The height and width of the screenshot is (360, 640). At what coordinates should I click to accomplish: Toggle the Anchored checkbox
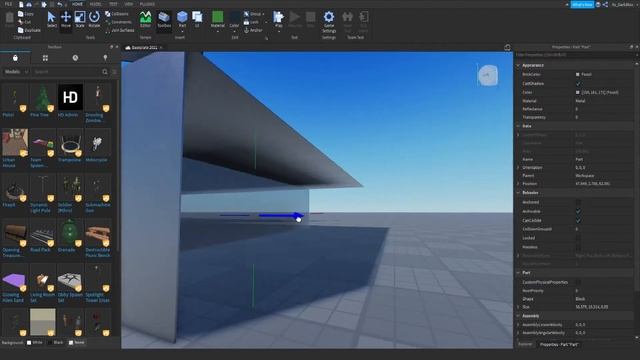pos(578,202)
